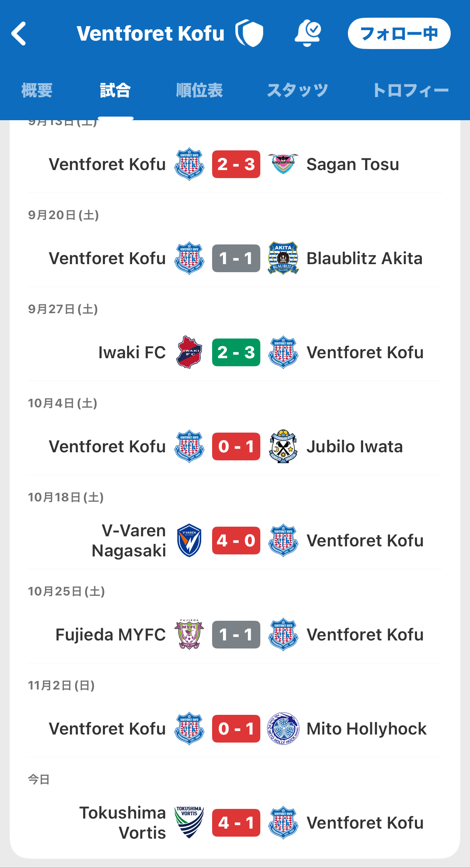Open the 4 - 1 Tokushima Vortis score
This screenshot has height=868, width=470.
pyautogui.click(x=236, y=823)
